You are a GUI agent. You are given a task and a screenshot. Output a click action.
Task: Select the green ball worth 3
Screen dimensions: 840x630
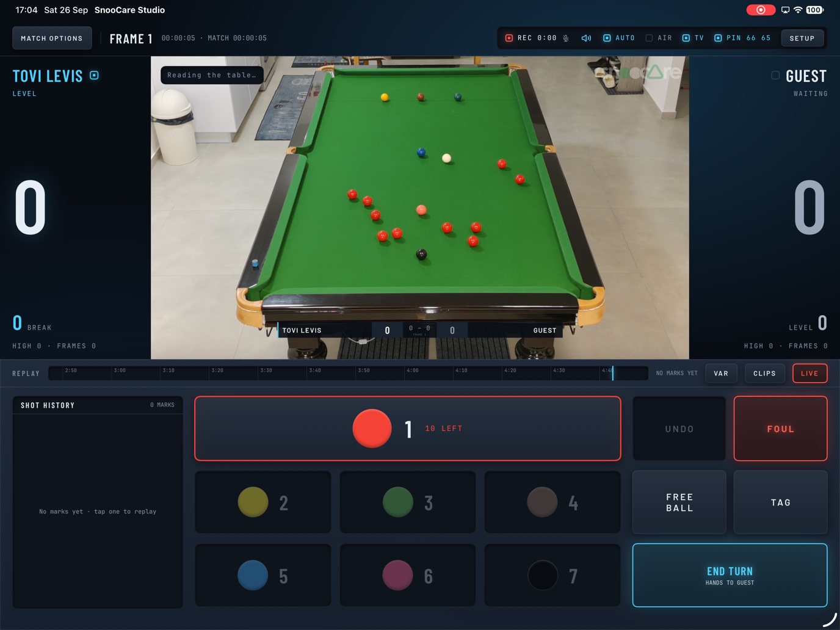click(408, 502)
